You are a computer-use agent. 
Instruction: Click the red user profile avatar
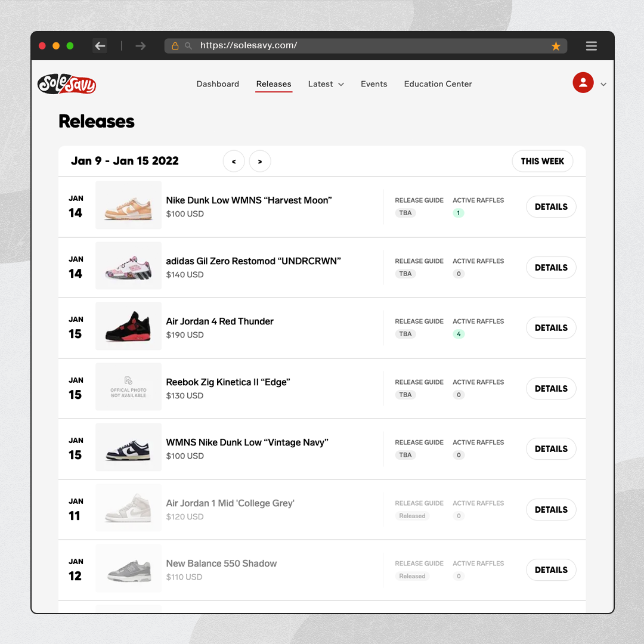(583, 82)
